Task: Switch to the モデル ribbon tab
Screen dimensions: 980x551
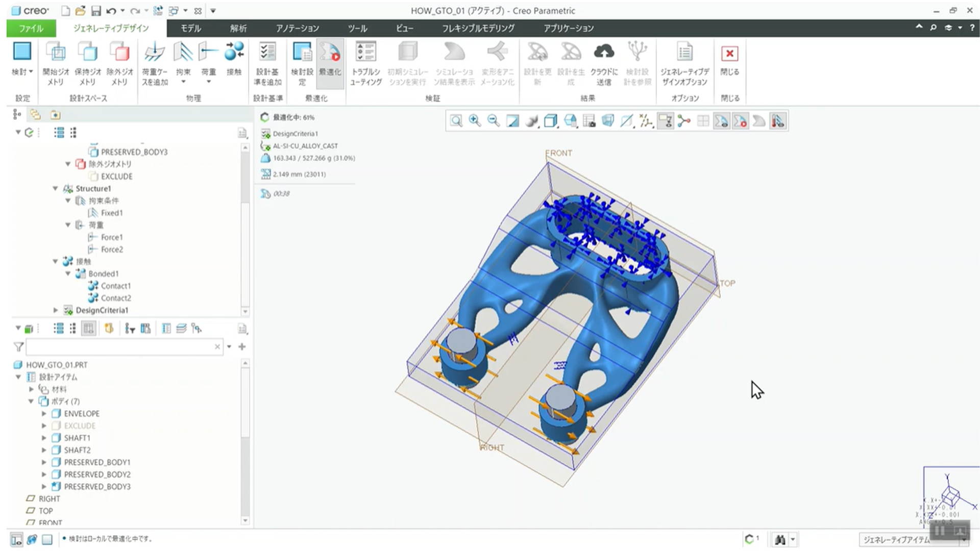Action: point(190,29)
